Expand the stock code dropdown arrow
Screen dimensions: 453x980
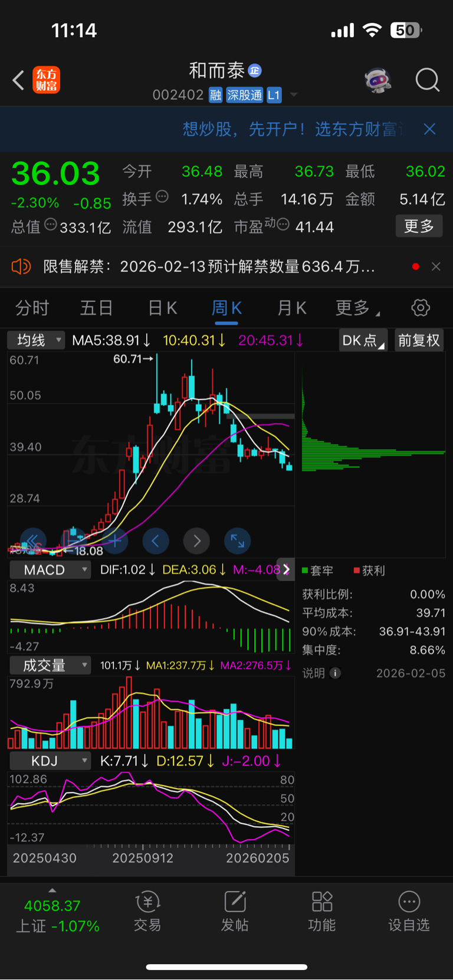[293, 95]
